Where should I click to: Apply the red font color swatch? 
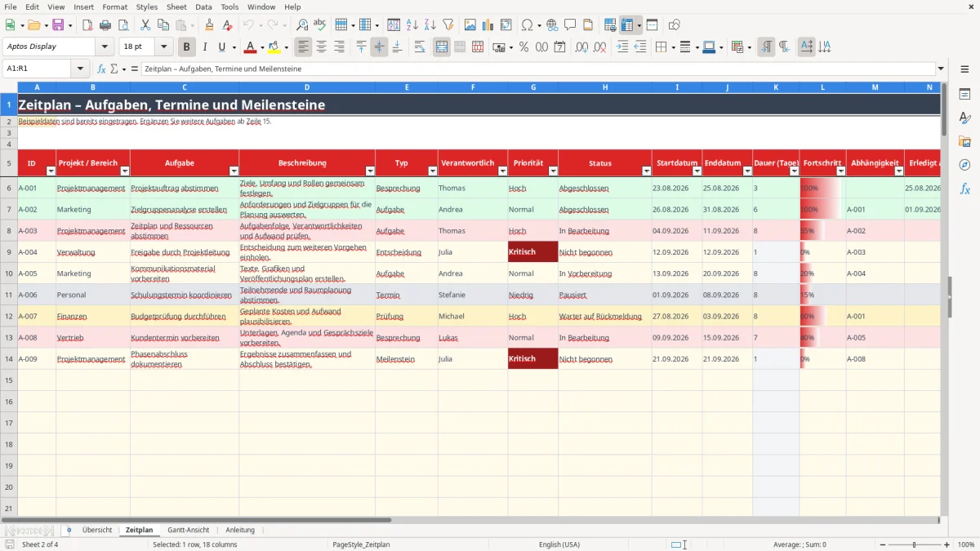pos(250,47)
